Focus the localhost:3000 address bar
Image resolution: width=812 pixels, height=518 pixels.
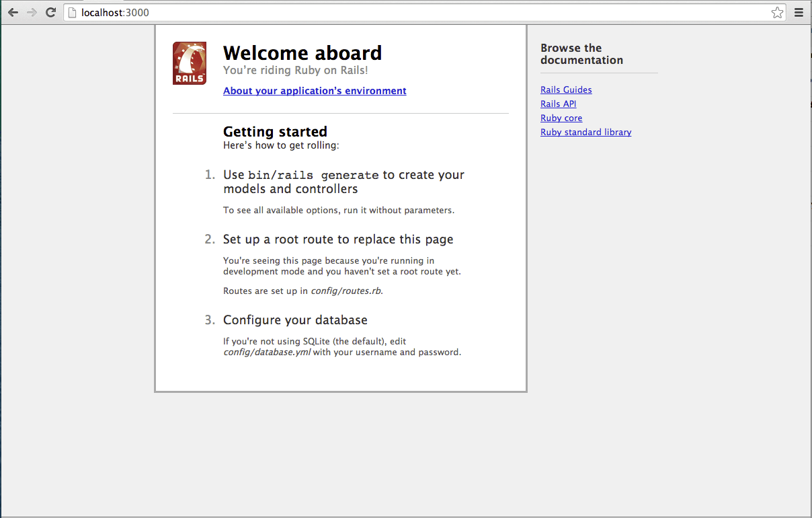click(425, 12)
